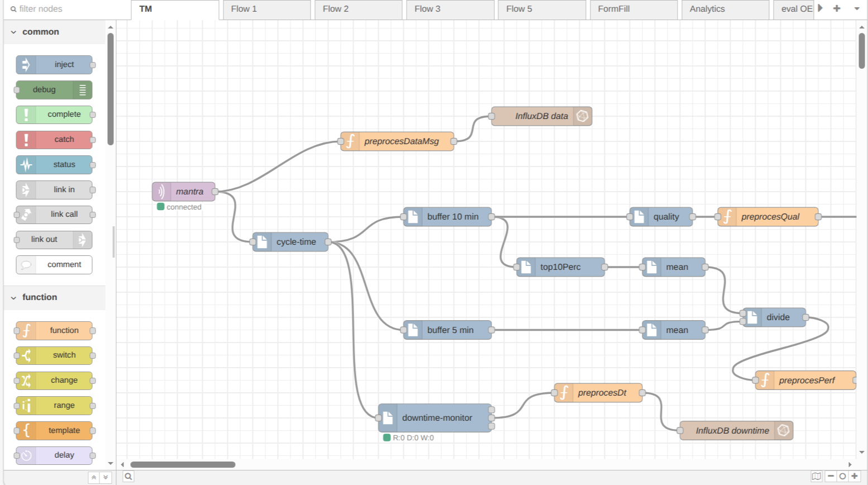
Task: Select the status palette node
Action: (54, 165)
